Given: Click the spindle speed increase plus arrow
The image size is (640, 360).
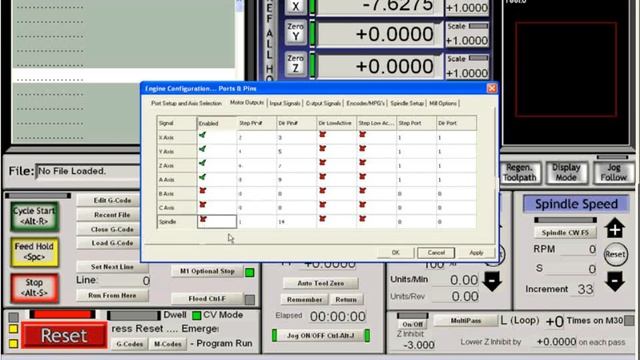Looking at the screenshot, I should tap(615, 228).
